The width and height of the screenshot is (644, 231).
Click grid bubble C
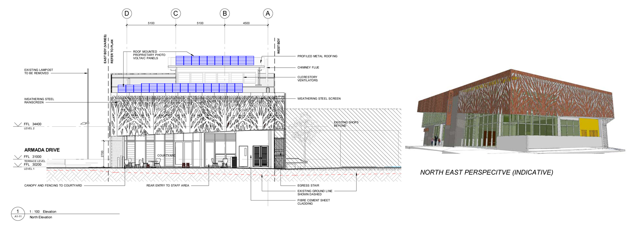point(176,14)
